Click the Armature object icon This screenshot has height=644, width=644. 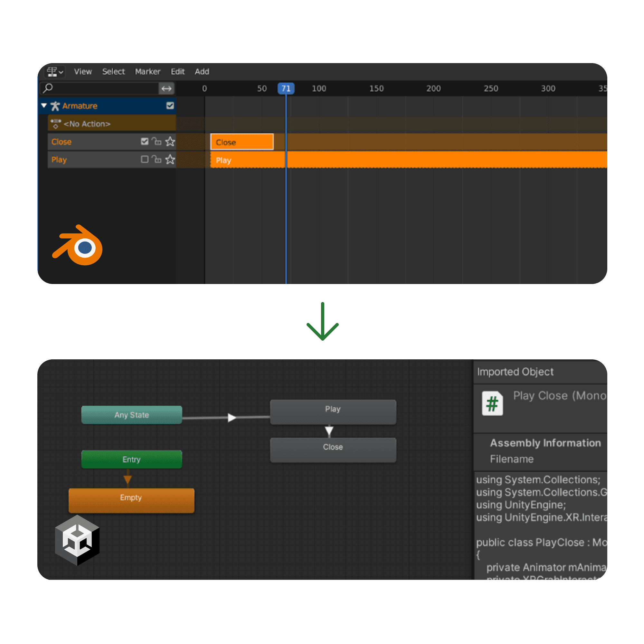click(x=55, y=106)
